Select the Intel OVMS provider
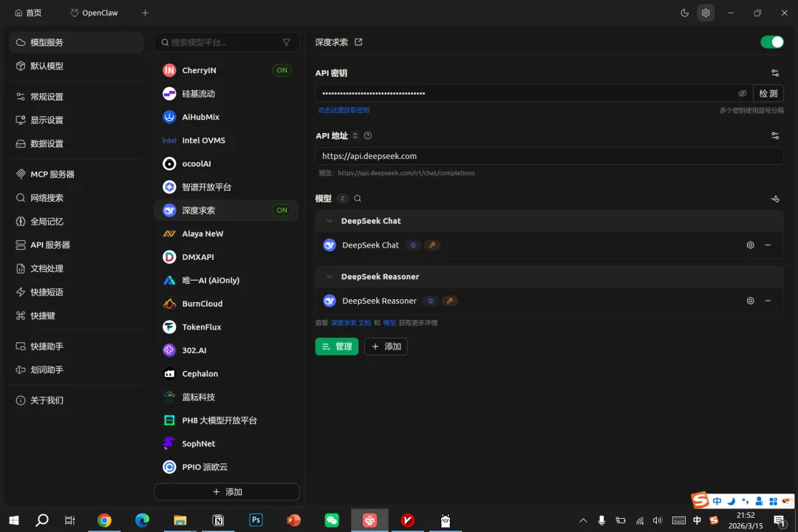Image resolution: width=798 pixels, height=532 pixels. tap(227, 140)
